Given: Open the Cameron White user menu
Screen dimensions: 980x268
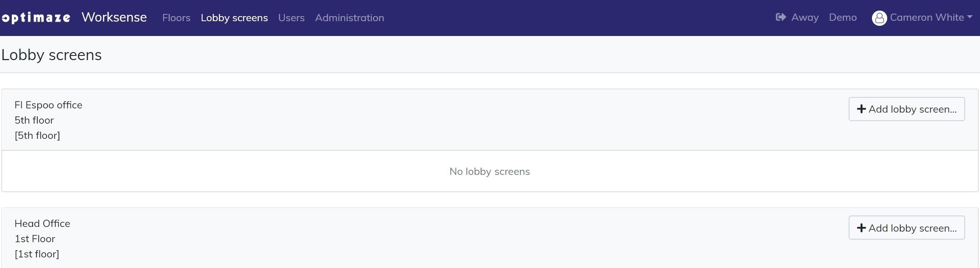Looking at the screenshot, I should point(927,17).
